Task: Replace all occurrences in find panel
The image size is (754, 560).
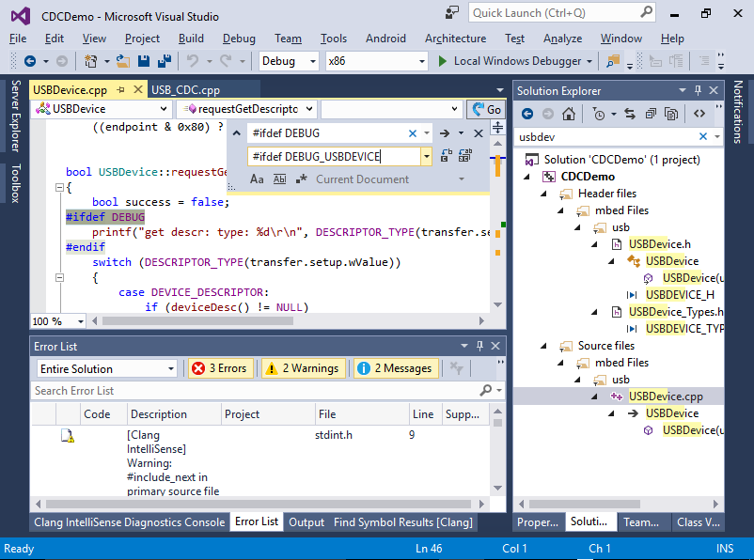Action: tap(465, 156)
